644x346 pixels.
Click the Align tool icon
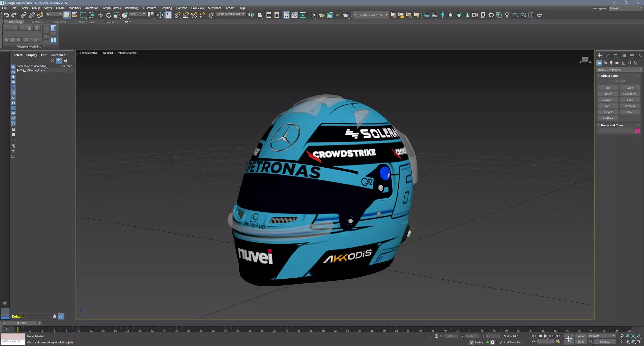tap(259, 15)
